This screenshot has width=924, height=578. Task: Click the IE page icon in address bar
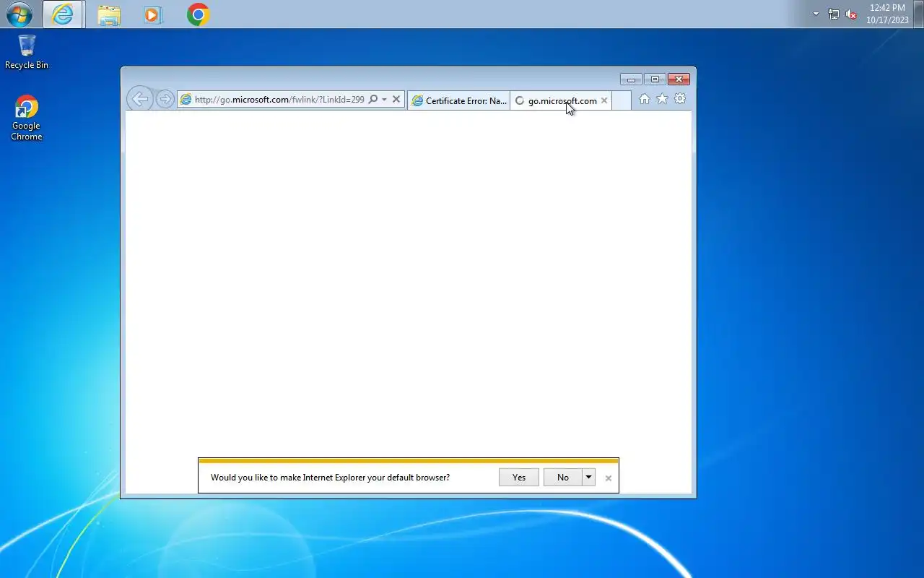click(x=186, y=99)
